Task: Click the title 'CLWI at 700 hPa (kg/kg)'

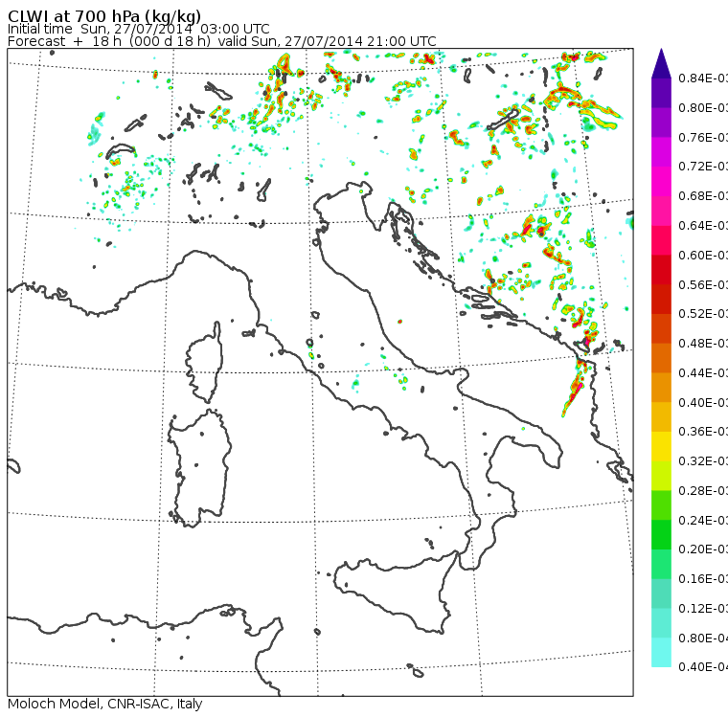Action: pyautogui.click(x=104, y=16)
